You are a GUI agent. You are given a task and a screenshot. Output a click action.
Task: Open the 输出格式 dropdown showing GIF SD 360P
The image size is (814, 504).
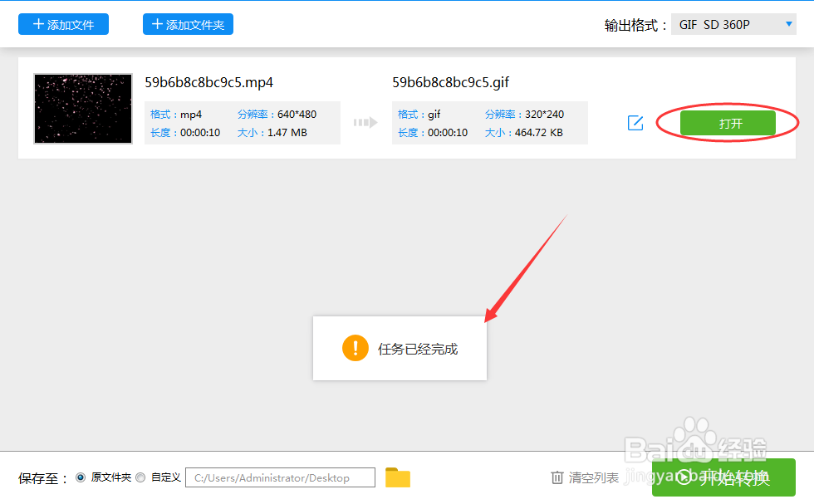(x=733, y=24)
